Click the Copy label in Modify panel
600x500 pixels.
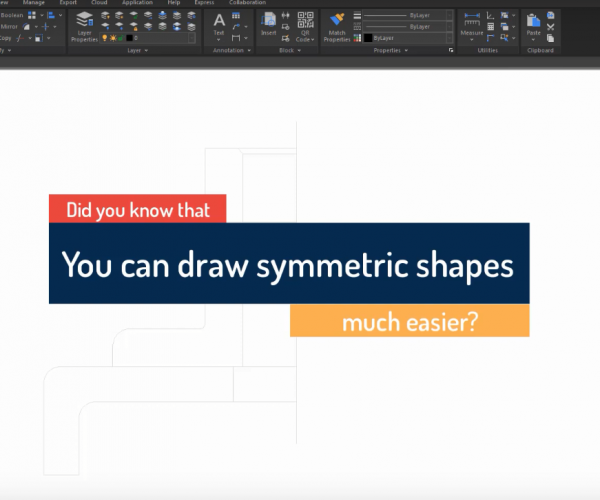click(x=5, y=38)
